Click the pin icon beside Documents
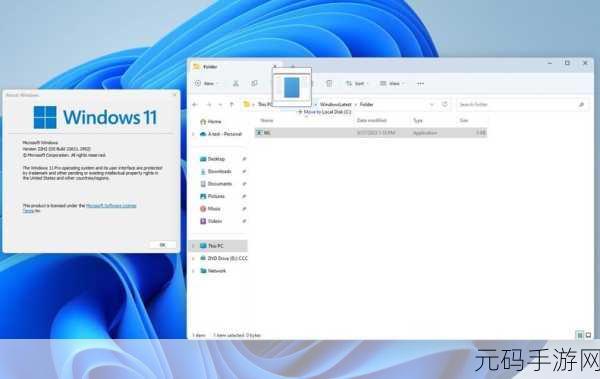600x379 pixels. (244, 184)
